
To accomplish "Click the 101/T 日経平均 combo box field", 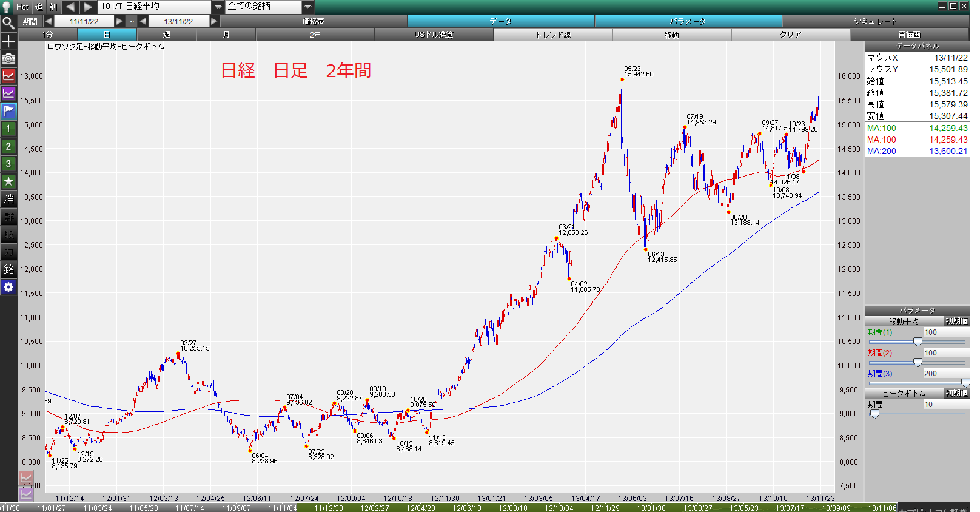I will point(155,7).
